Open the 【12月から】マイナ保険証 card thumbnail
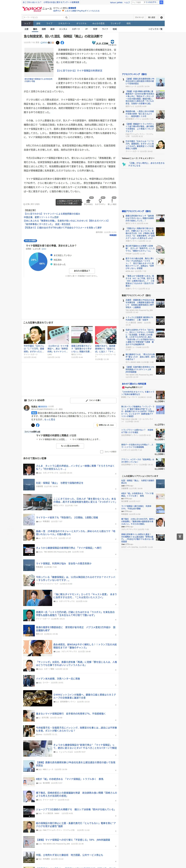 [x=58, y=335]
